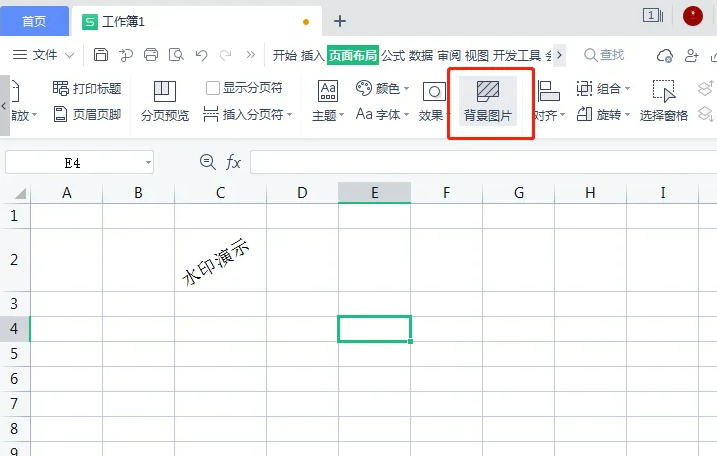Open the 数据 ribbon tab
The image size is (717, 456).
click(x=421, y=55)
